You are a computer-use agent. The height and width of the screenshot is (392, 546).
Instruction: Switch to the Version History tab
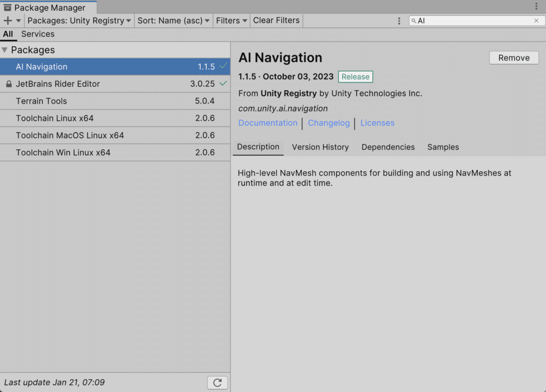pyautogui.click(x=320, y=147)
